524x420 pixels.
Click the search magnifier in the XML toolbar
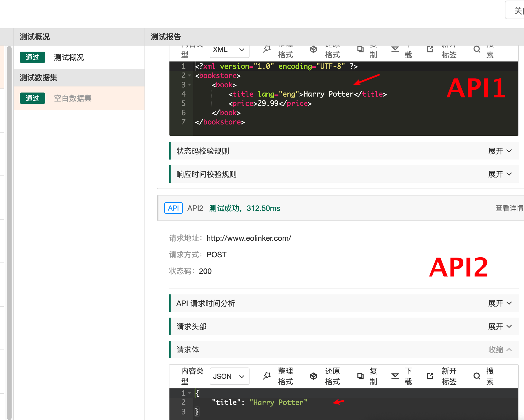(x=477, y=49)
